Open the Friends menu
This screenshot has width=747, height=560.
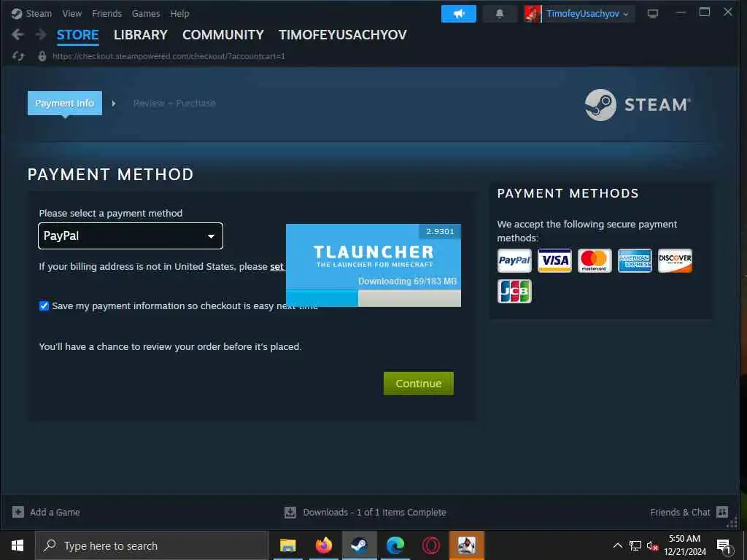(x=107, y=13)
